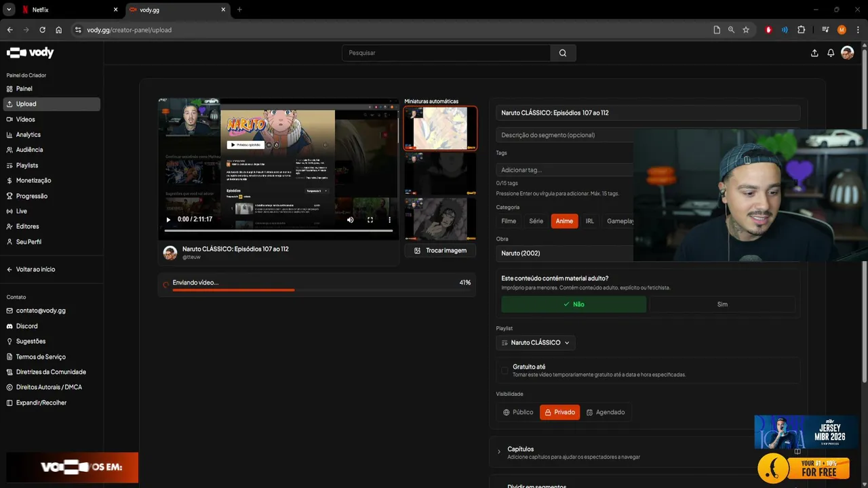Reload the page
Image resolution: width=868 pixels, height=488 pixels.
(x=42, y=30)
